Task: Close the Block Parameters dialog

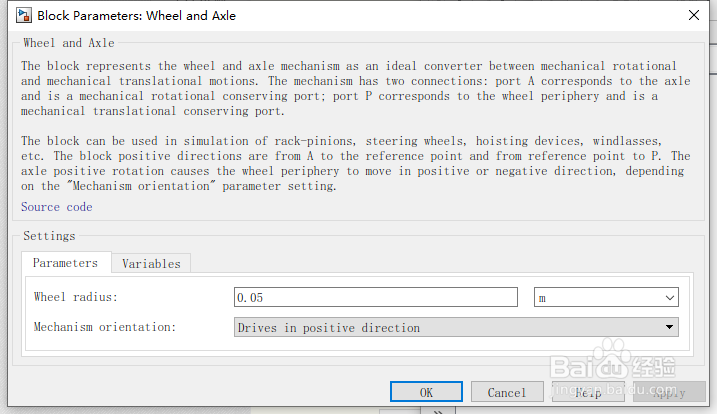Action: coord(693,16)
